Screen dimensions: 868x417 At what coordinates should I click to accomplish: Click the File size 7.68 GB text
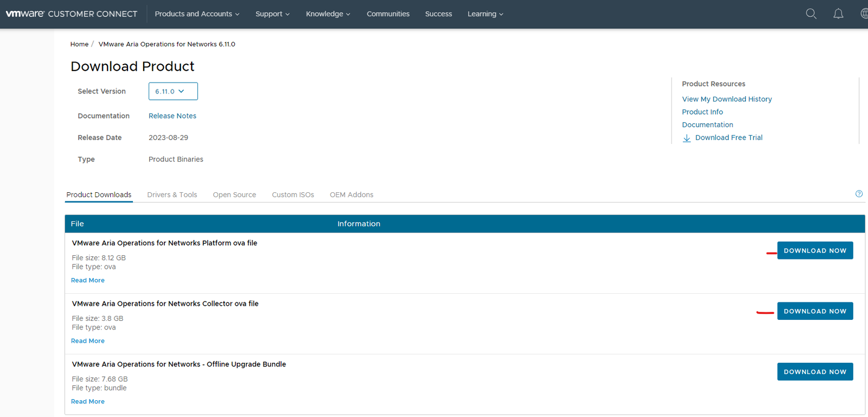click(x=100, y=380)
